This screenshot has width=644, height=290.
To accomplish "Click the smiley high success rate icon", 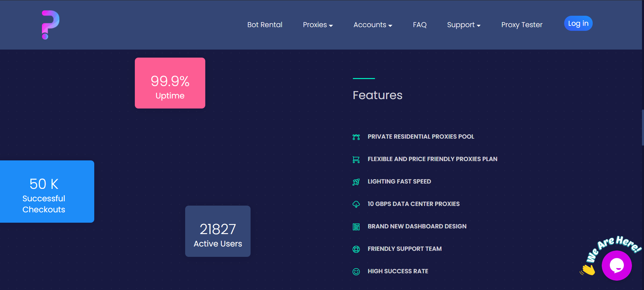I will (x=356, y=272).
